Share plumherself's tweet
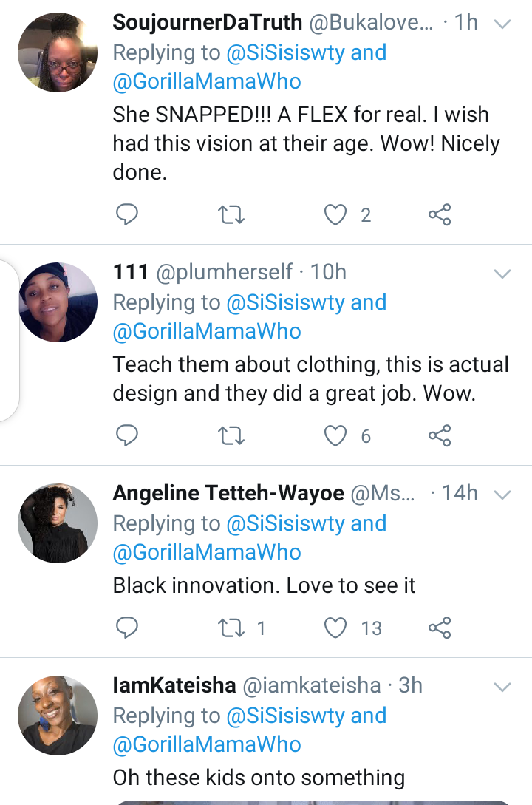Viewport: 532px width, 805px height. [x=440, y=436]
